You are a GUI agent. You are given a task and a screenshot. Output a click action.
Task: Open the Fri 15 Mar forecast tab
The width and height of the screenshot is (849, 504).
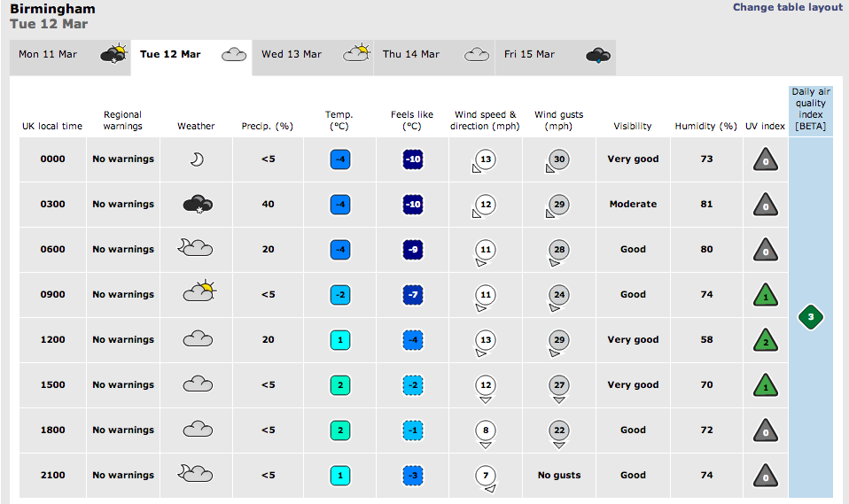point(556,58)
